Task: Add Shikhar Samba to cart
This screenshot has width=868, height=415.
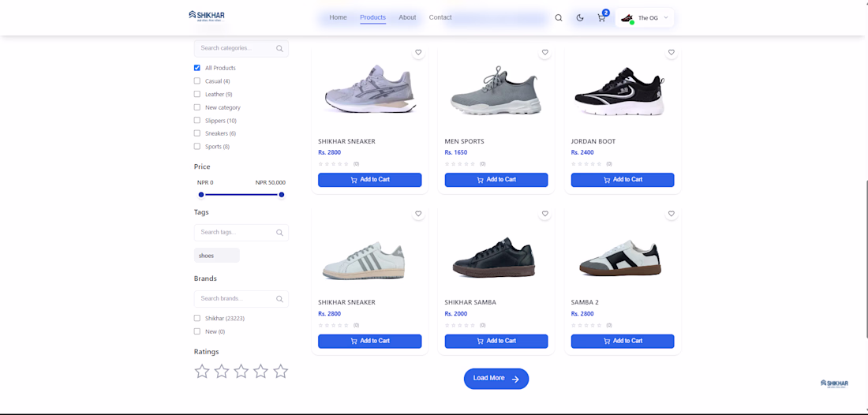Action: (496, 341)
